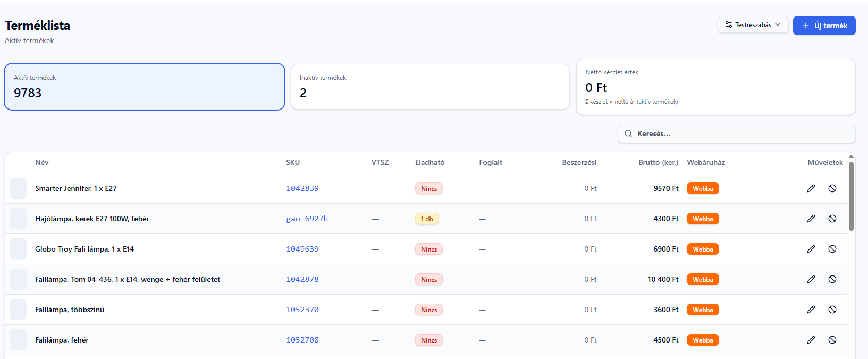
Task: Click thumbnail placeholder of Smarter Jennifer
Action: pyautogui.click(x=18, y=188)
